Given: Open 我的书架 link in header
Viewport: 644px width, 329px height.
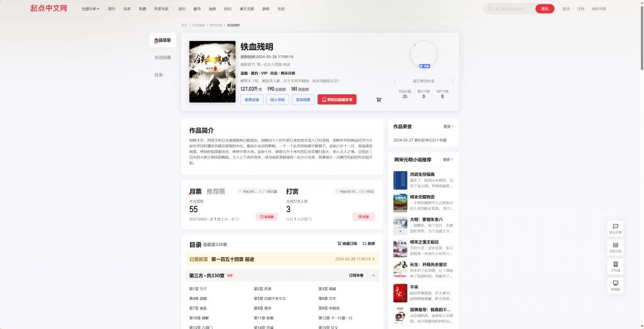Looking at the screenshot, I should click(x=599, y=9).
